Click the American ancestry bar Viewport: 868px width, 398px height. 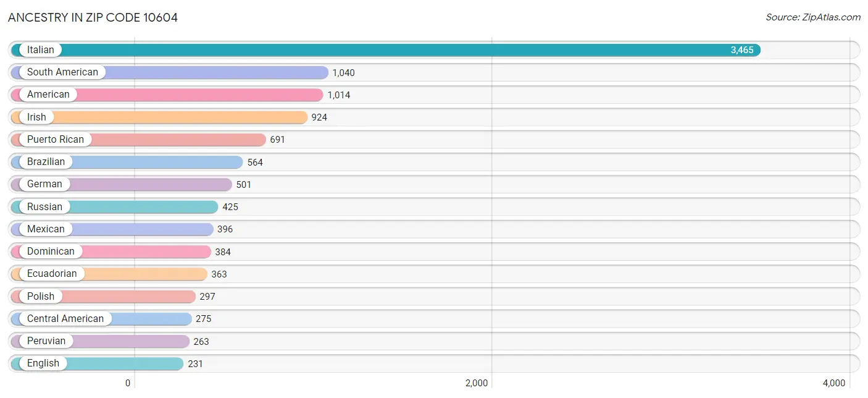coord(198,95)
